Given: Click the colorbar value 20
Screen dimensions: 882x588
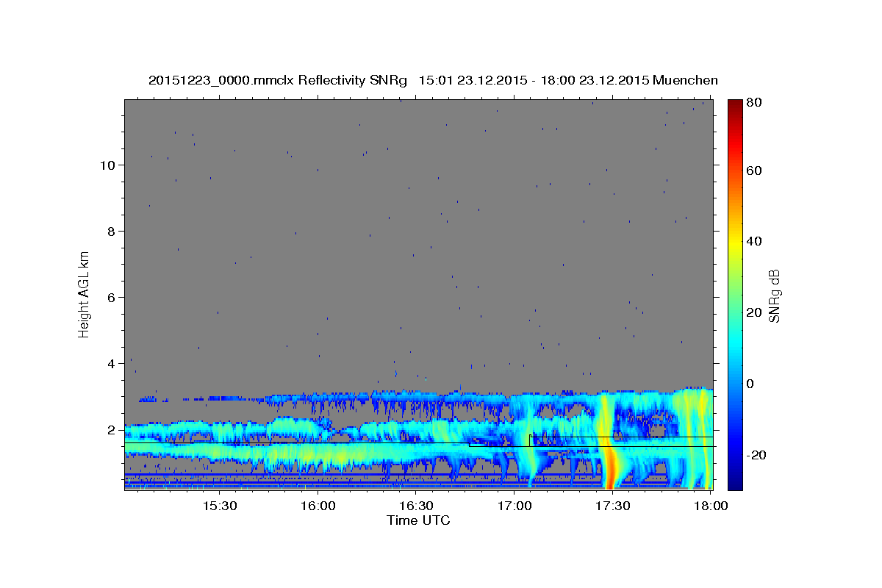Looking at the screenshot, I should tap(753, 312).
